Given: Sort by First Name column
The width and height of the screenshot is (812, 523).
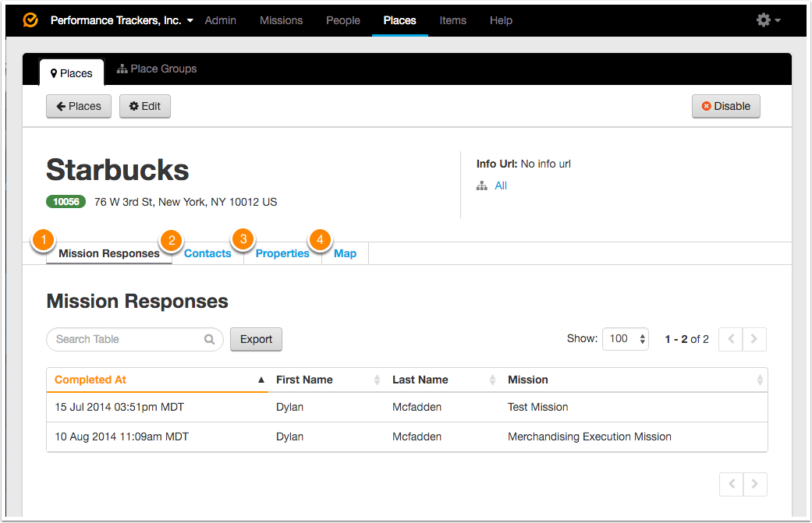Looking at the screenshot, I should [x=326, y=380].
